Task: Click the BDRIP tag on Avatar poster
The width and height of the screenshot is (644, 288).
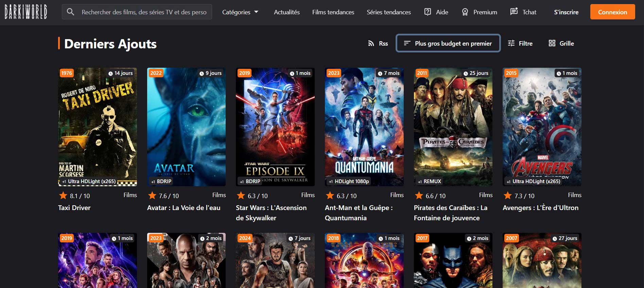Action: pos(161,181)
